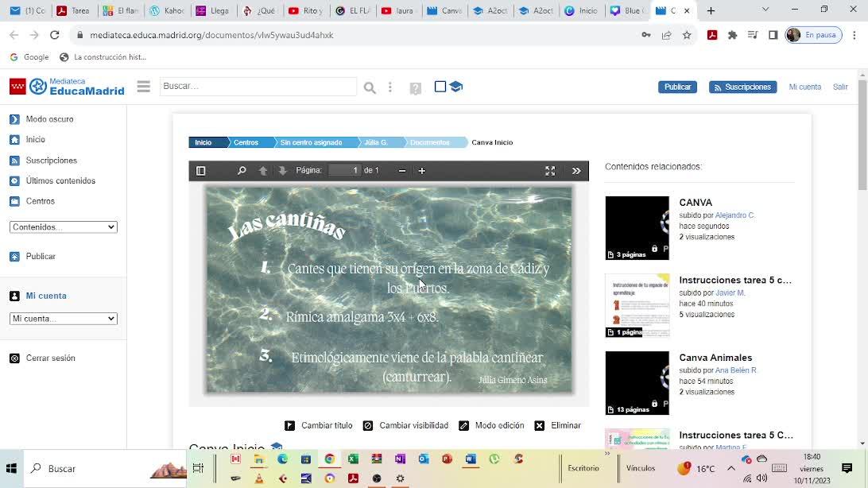Expand the Mi cuenta dropdown in sidebar
The image size is (868, 488).
64,319
